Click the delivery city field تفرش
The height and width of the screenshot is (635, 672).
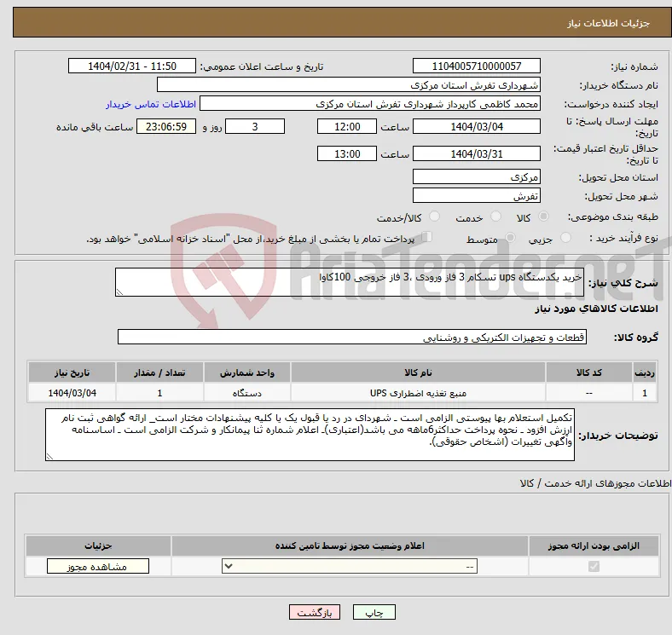476,195
